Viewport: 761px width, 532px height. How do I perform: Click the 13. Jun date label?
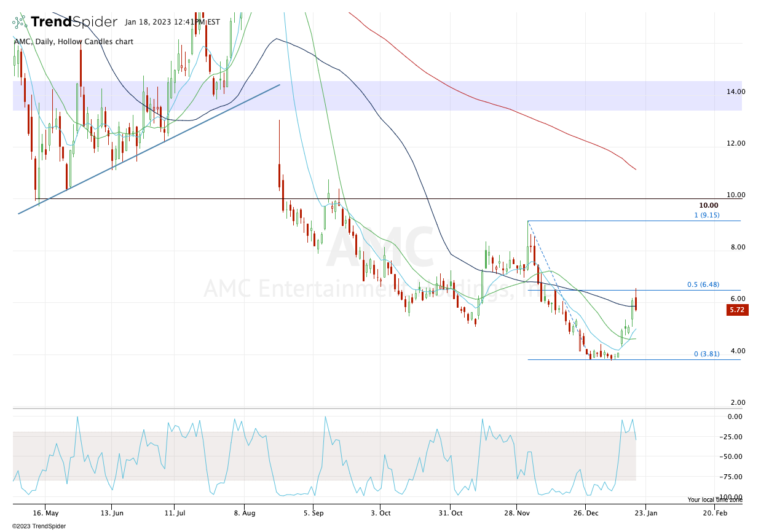coord(112,512)
